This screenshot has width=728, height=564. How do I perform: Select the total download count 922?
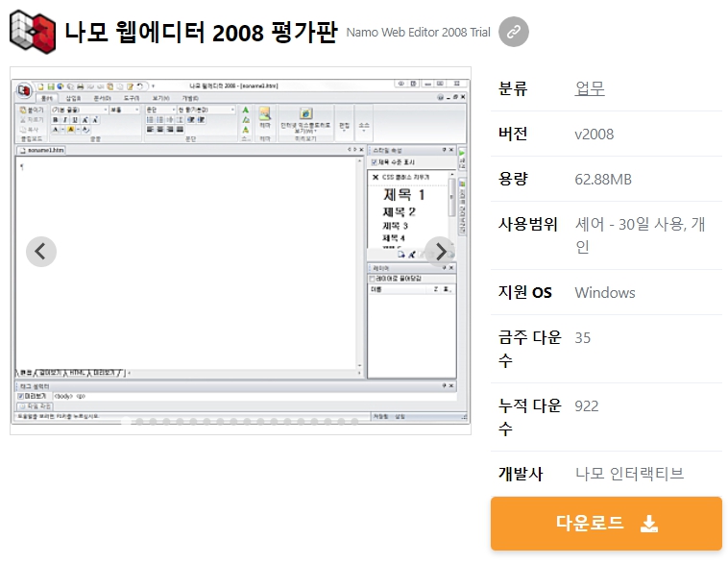(587, 406)
